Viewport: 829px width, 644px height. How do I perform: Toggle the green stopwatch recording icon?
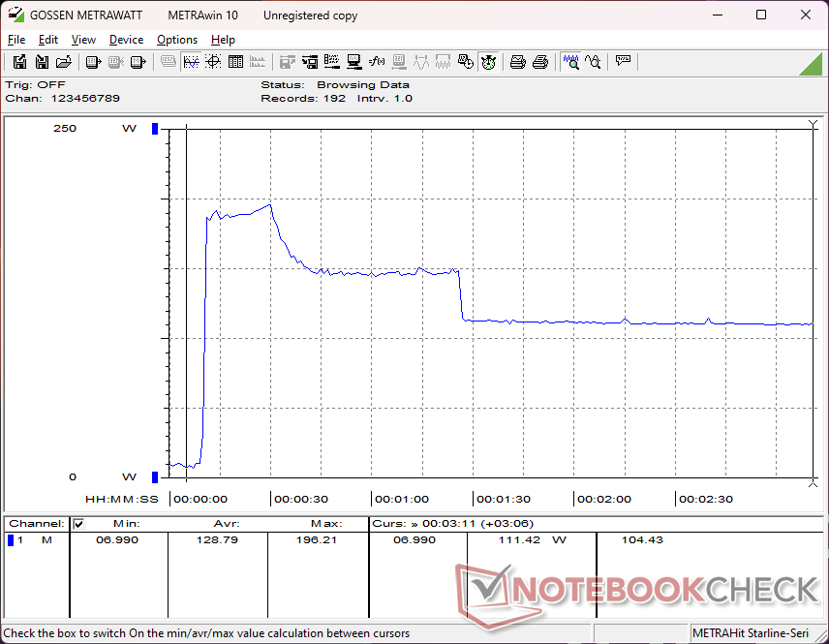488,62
